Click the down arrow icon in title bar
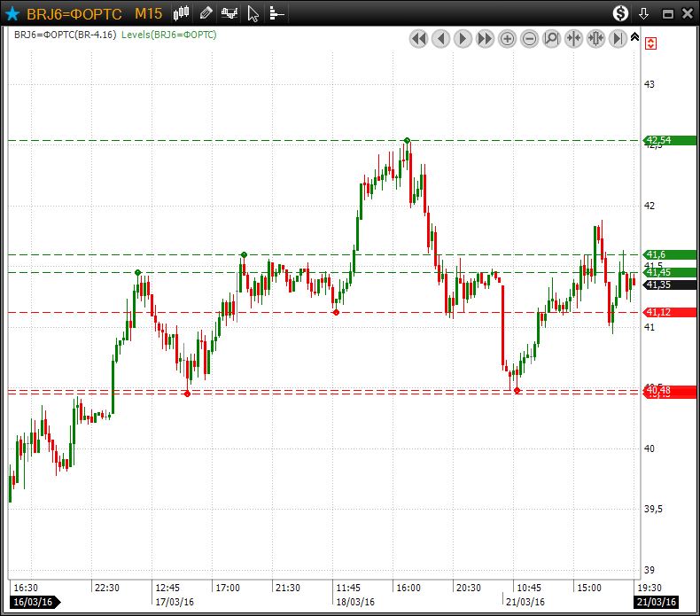700x616 pixels. pos(644,13)
